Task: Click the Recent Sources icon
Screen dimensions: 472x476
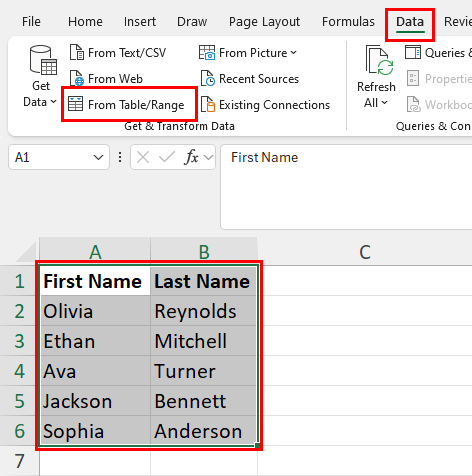Action: [208, 79]
